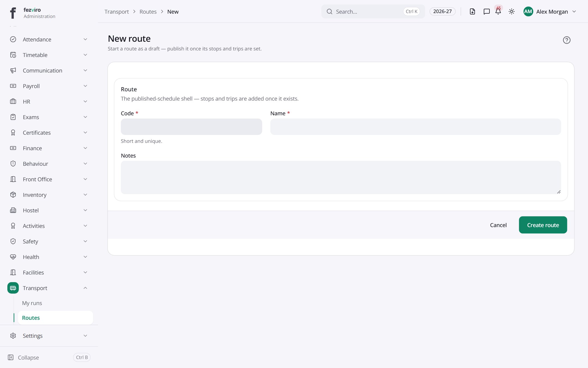Go to Routes breadcrumb link

[148, 11]
